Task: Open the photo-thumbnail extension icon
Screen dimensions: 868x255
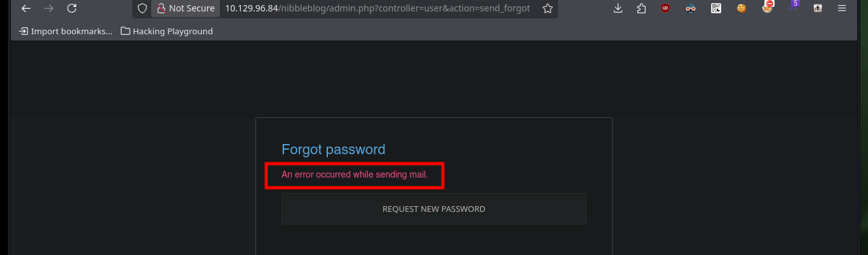Action: [x=818, y=8]
